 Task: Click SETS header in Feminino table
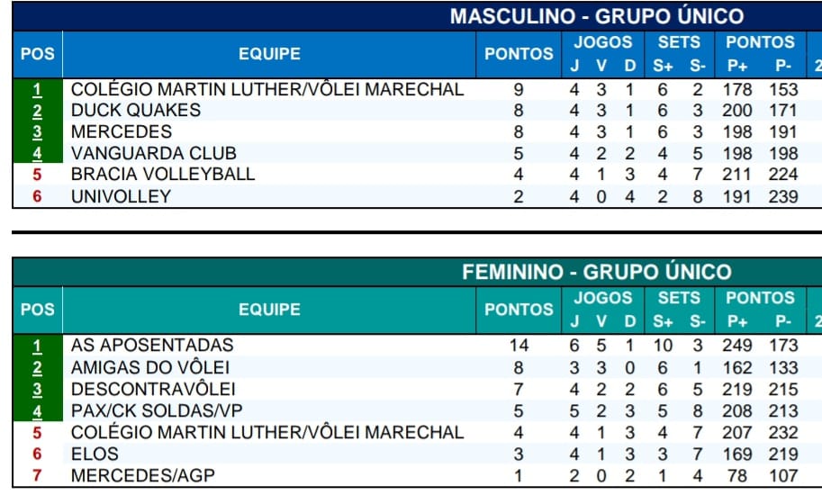(679, 298)
